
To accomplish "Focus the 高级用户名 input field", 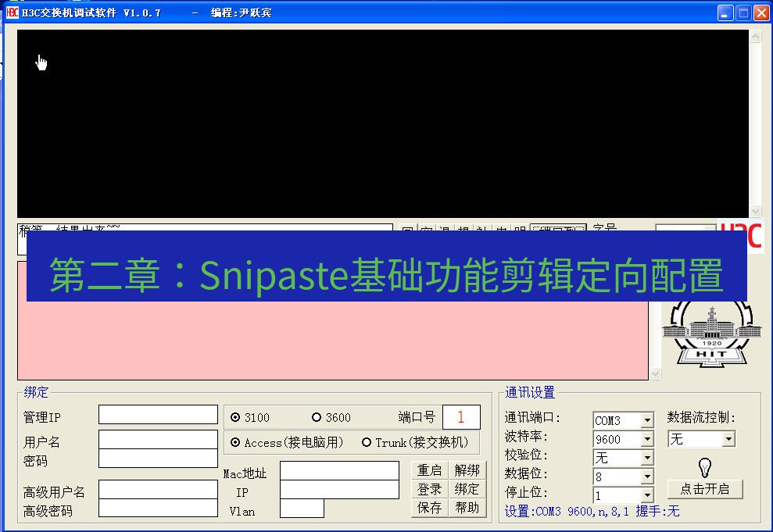I will [x=158, y=490].
